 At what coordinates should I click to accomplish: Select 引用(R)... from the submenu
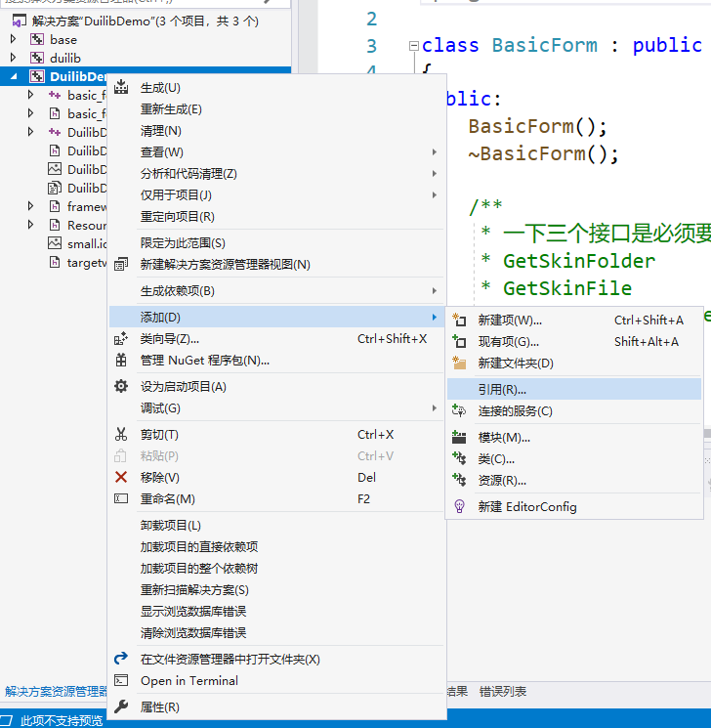502,389
